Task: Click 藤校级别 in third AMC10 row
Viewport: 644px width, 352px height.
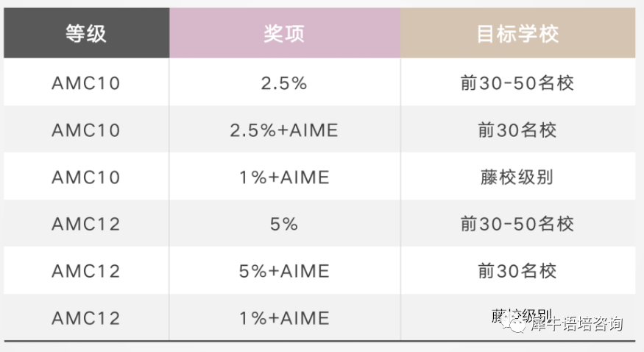Action: (517, 177)
